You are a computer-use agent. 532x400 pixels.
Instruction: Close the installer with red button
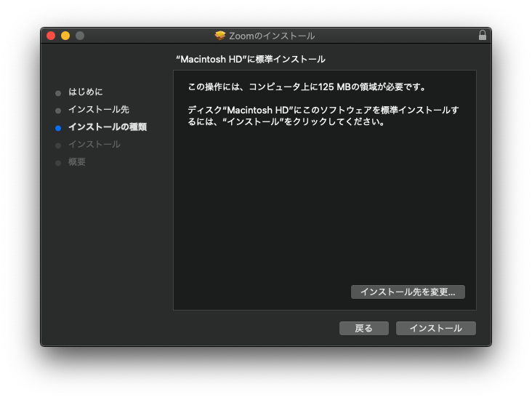51,36
